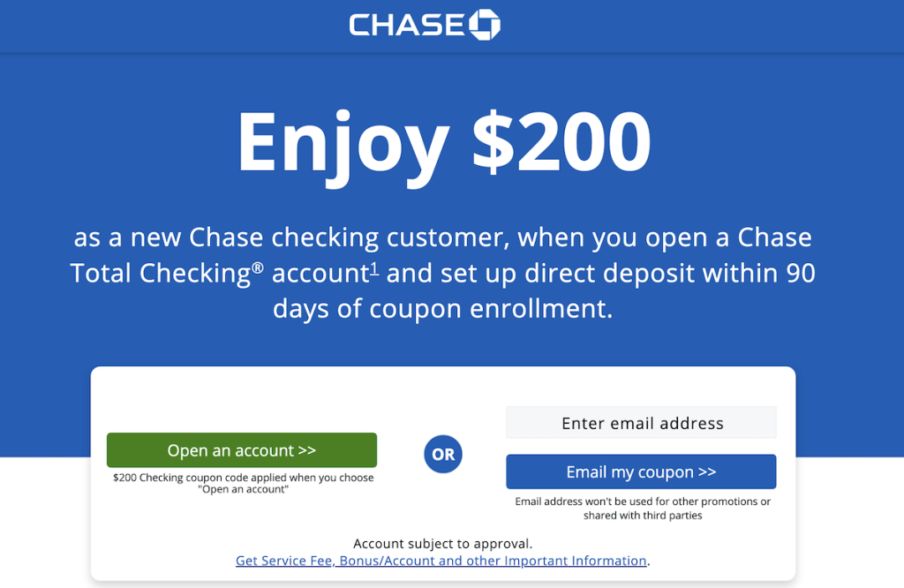
Task: Open Service Fee, Bonus/Account Important Information link
Action: click(x=441, y=561)
